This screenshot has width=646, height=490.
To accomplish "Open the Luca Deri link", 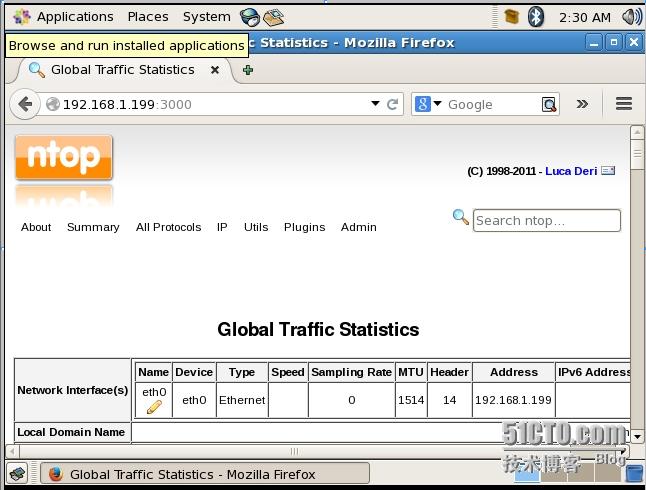I will click(x=571, y=171).
